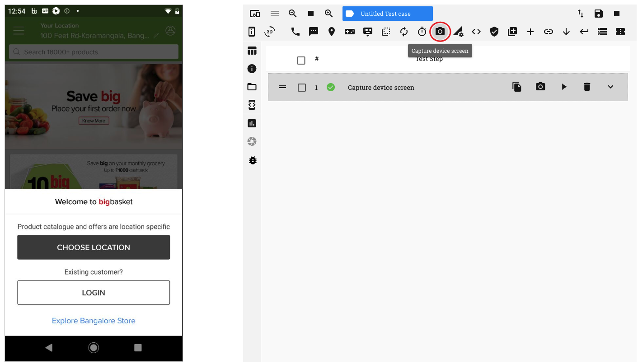Tap the Explore Bangalore Store link

click(94, 321)
